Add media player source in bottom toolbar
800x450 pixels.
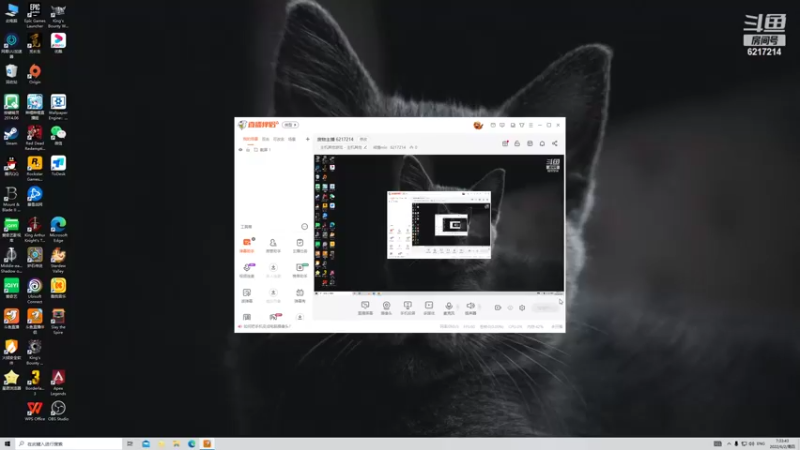429,308
